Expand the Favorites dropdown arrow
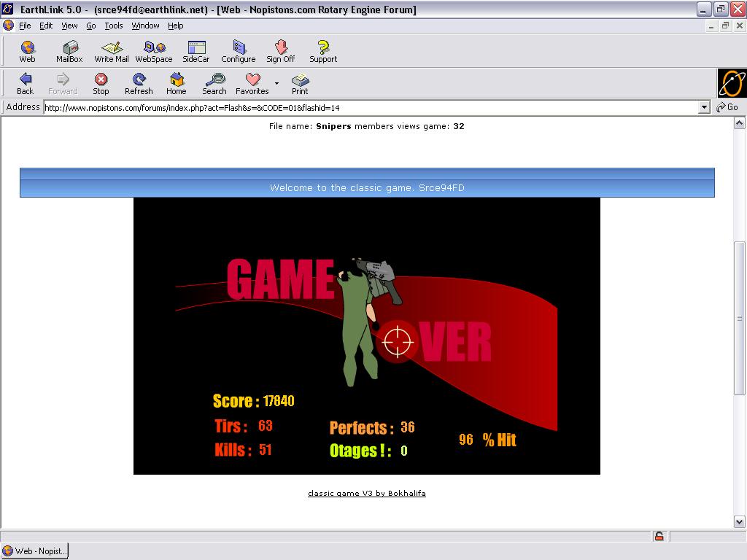747x560 pixels. click(277, 83)
